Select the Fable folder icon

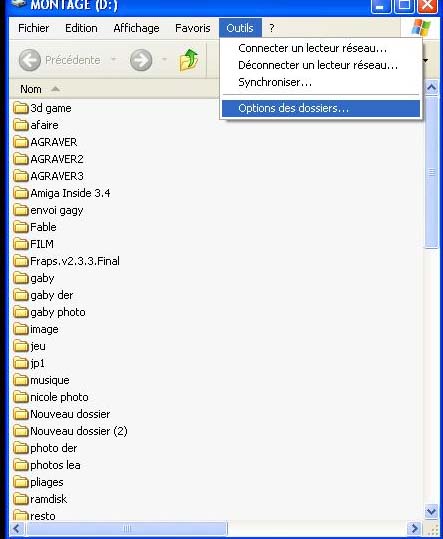click(21, 227)
